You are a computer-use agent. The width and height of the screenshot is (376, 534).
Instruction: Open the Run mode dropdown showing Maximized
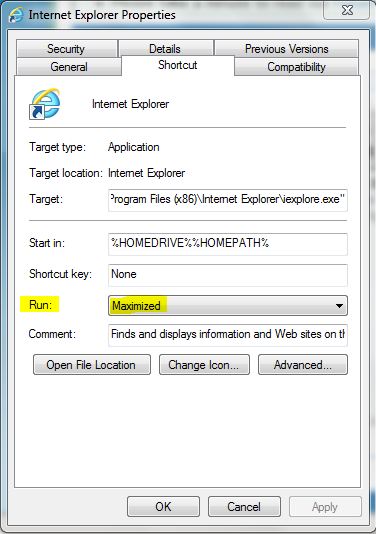(228, 305)
